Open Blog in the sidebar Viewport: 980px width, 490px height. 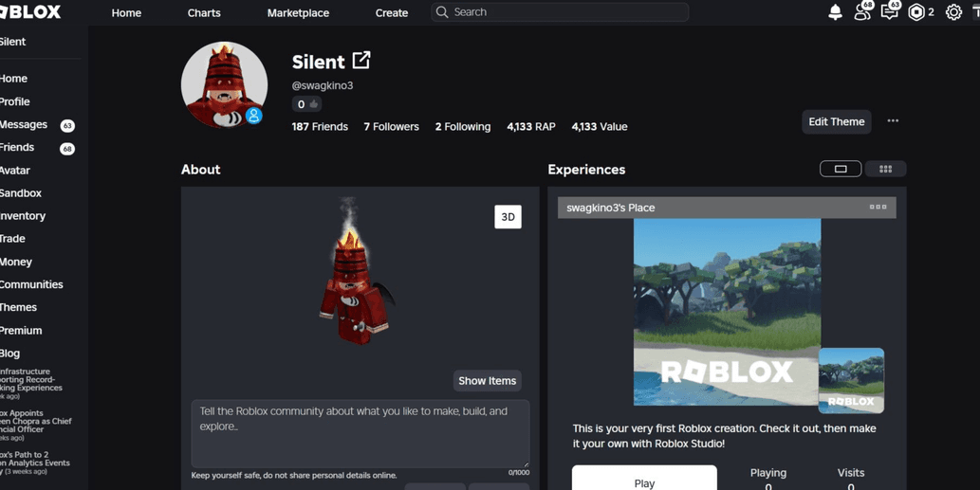point(10,353)
